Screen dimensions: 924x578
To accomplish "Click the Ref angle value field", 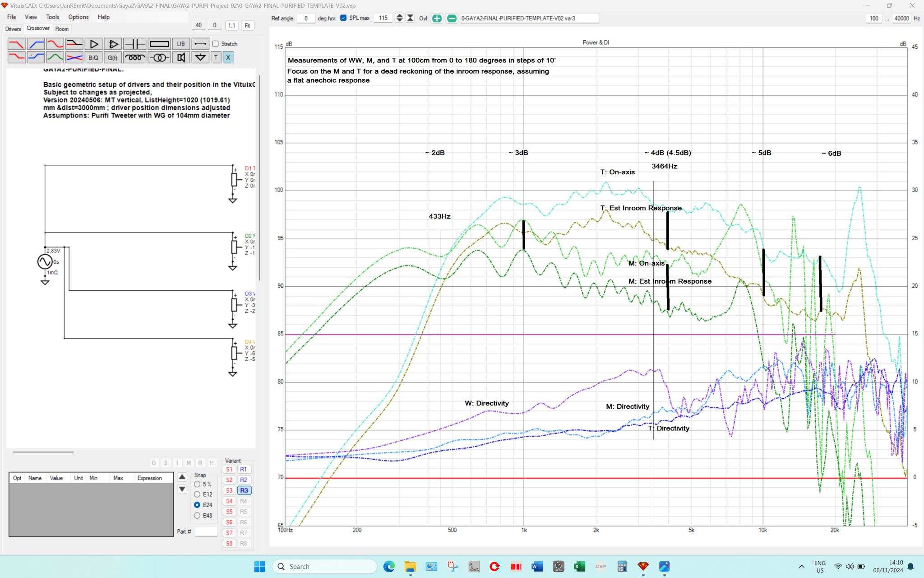I will tap(306, 18).
